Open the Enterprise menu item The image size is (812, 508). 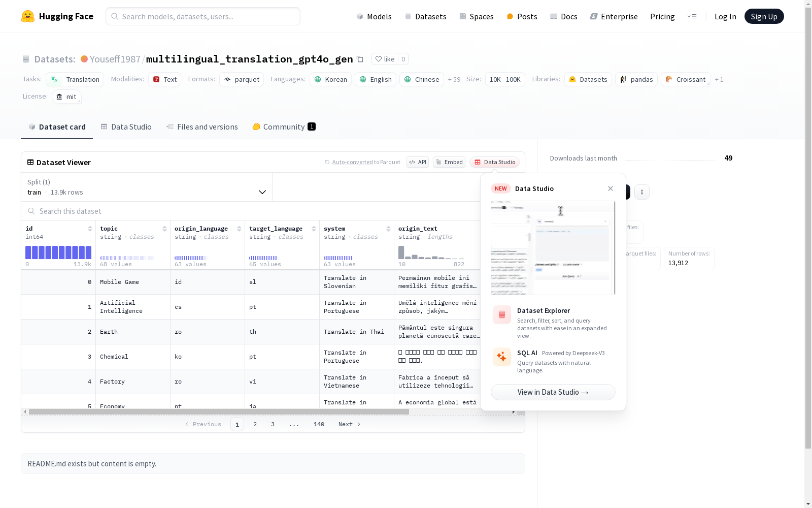click(614, 17)
